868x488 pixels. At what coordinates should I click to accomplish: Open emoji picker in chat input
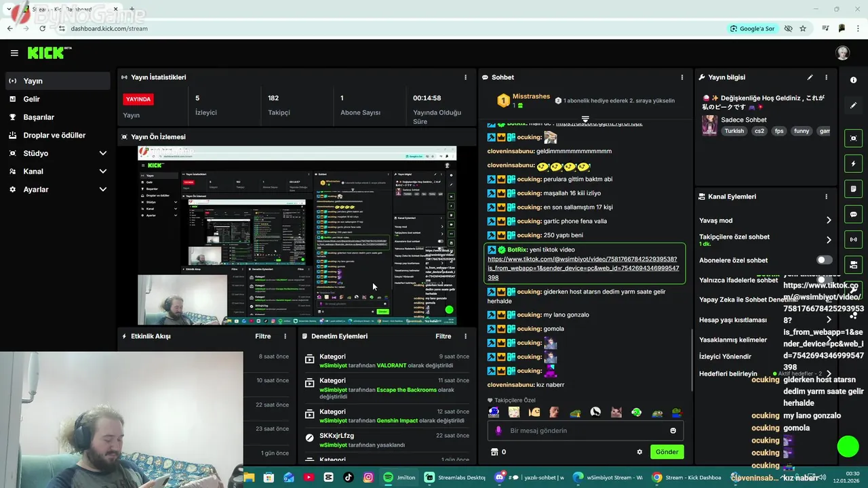tap(673, 430)
